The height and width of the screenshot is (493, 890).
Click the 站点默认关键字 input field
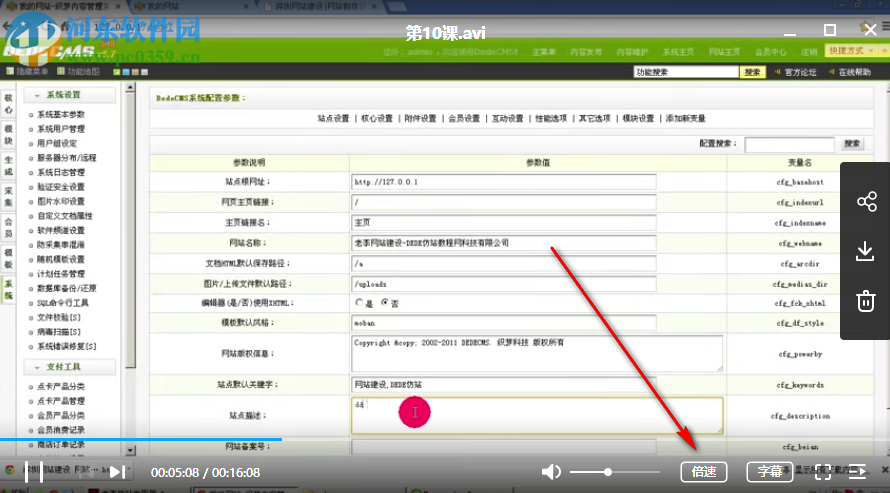click(x=503, y=385)
